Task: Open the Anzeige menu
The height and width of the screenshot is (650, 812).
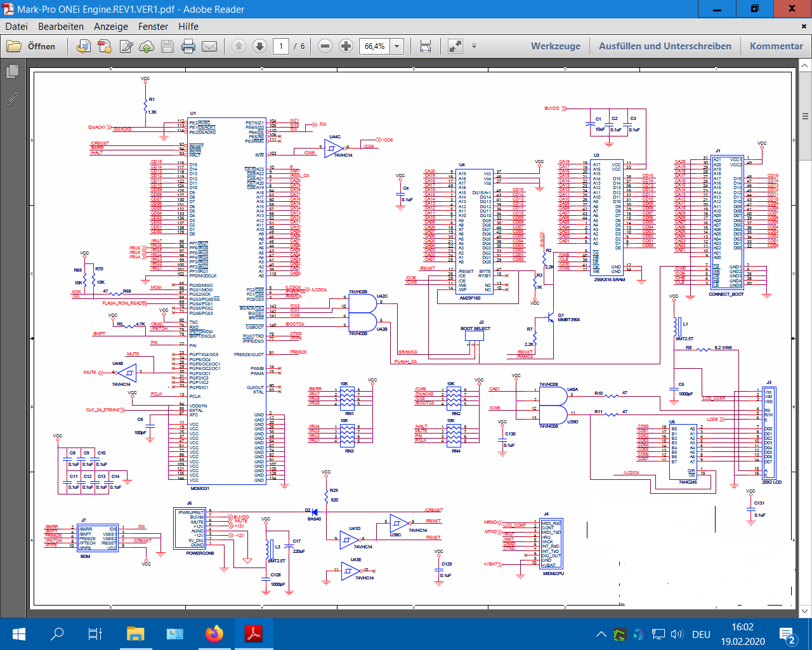Action: coord(111,27)
